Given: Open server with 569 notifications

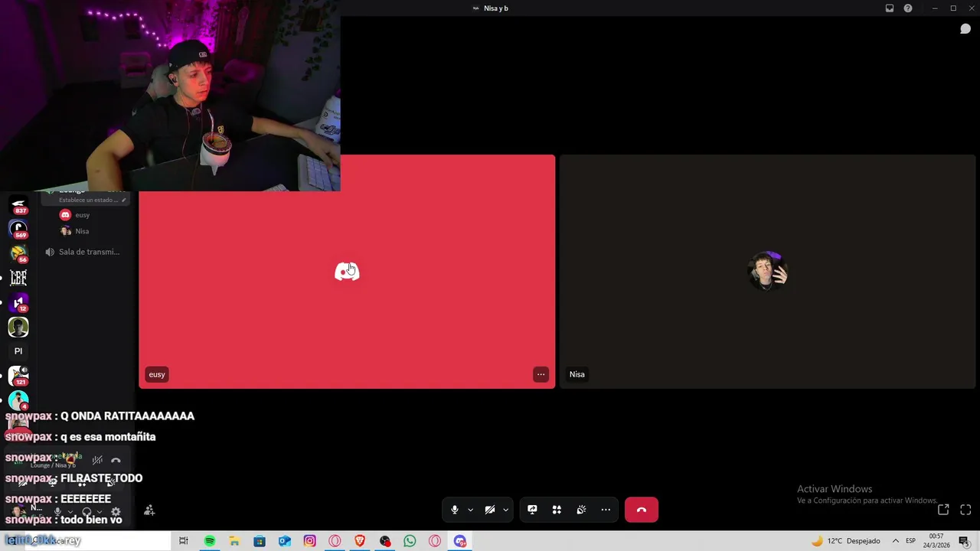Looking at the screenshot, I should [x=18, y=228].
